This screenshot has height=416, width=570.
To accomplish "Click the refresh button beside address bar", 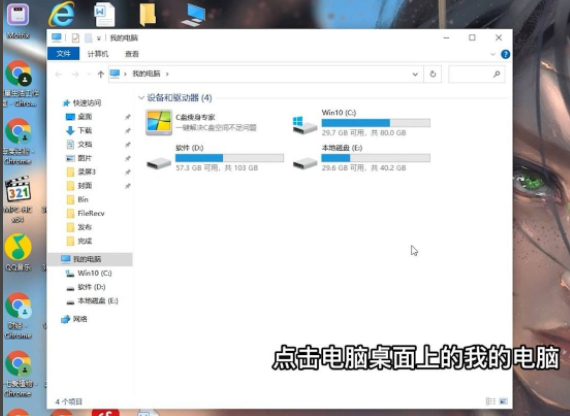I will pos(433,74).
